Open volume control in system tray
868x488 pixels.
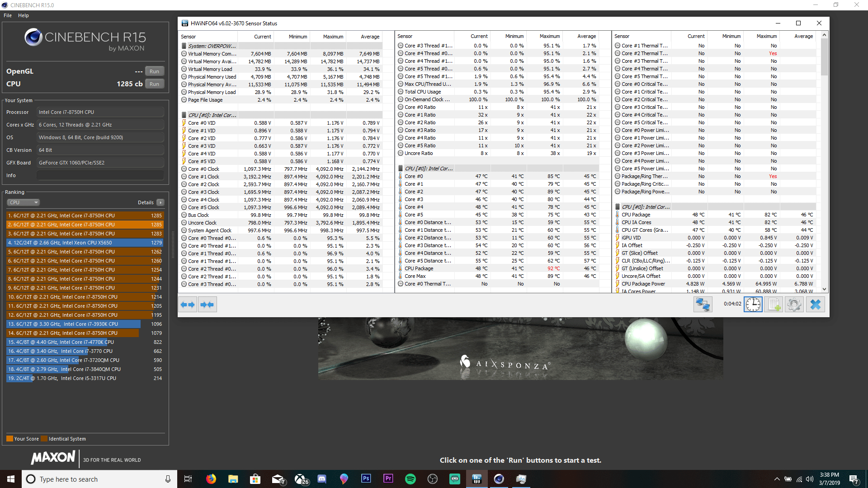[x=810, y=479]
